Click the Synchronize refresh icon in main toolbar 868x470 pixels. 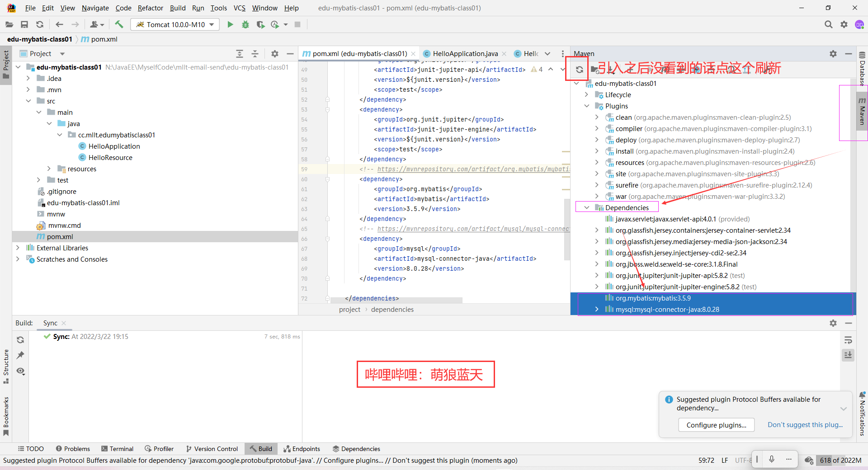(40, 24)
